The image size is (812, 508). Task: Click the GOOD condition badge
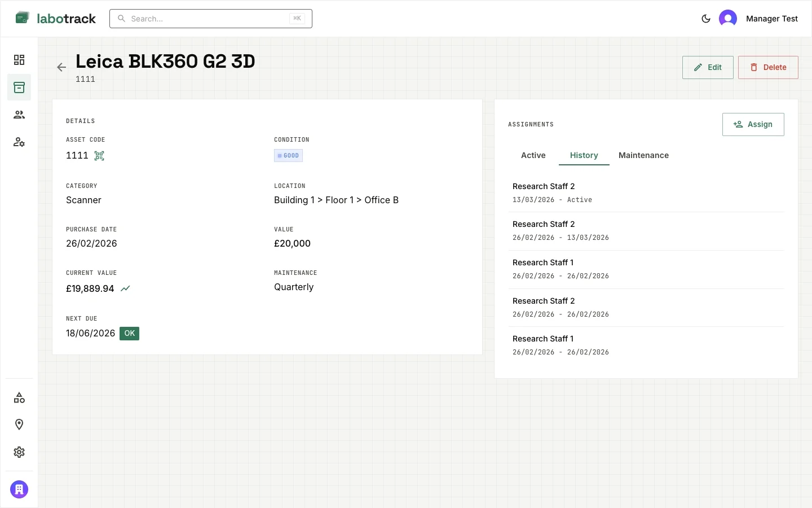(289, 156)
